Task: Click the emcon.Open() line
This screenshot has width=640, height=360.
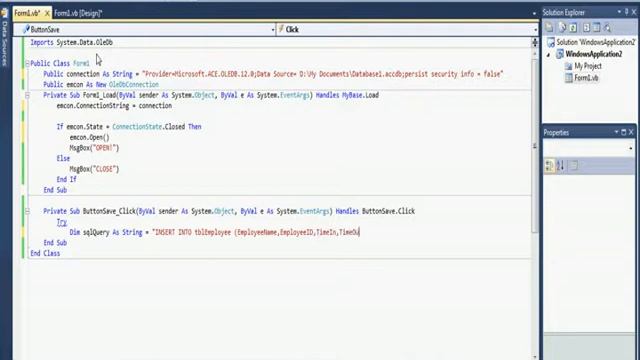Action: coord(89,138)
